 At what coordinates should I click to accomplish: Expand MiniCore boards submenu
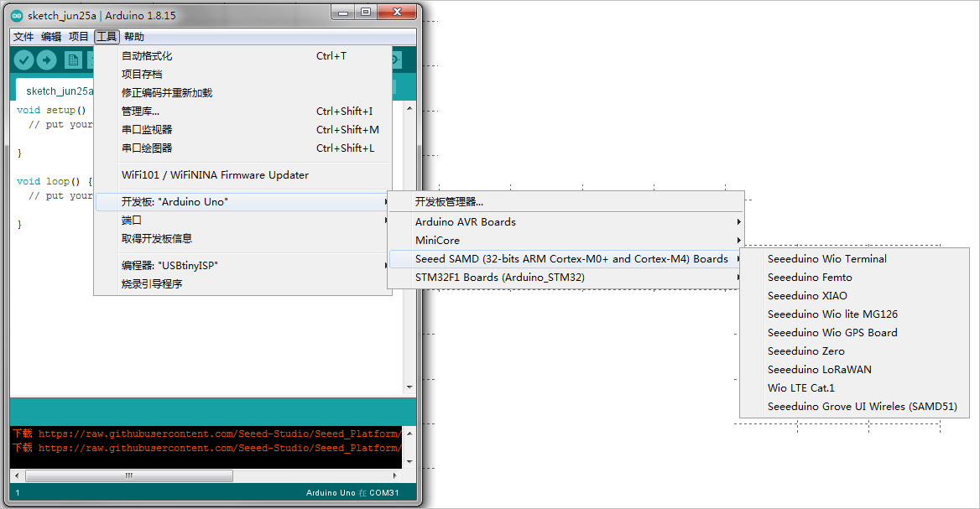566,241
